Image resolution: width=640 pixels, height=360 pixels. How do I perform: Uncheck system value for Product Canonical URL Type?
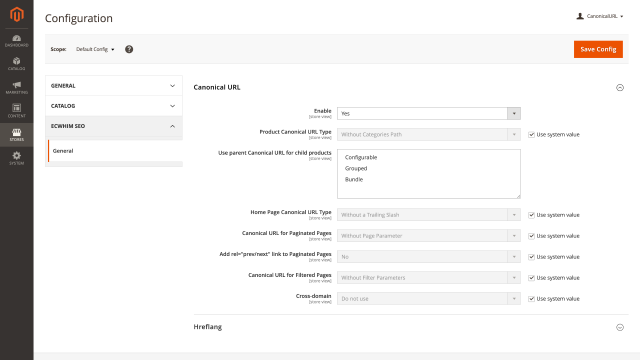coord(531,134)
